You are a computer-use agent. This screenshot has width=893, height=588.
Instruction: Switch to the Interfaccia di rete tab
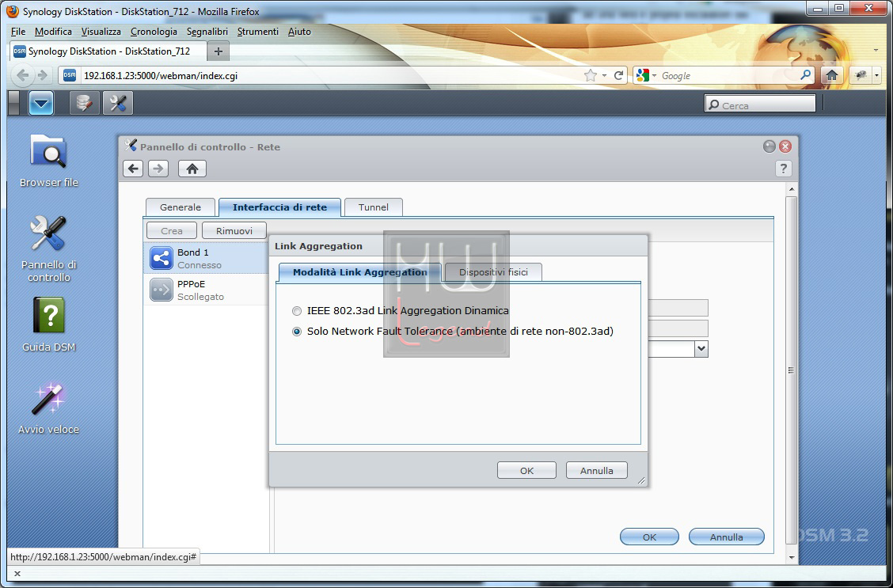point(279,207)
